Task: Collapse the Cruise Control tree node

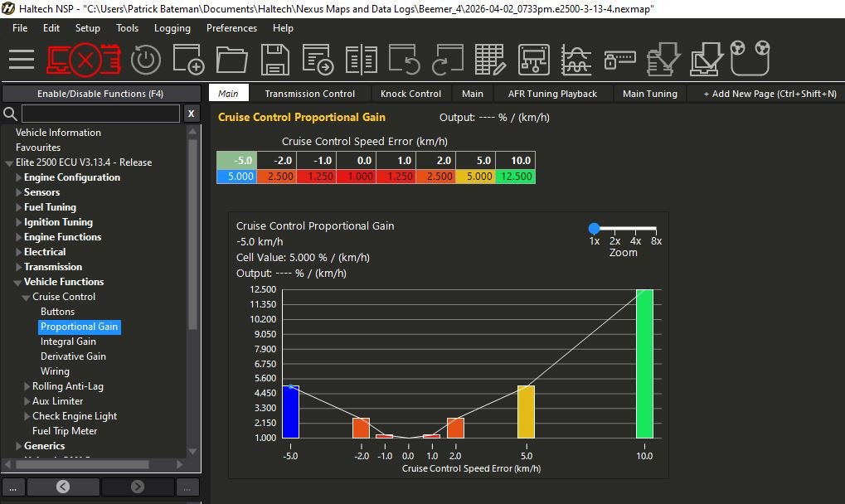Action: [x=27, y=297]
